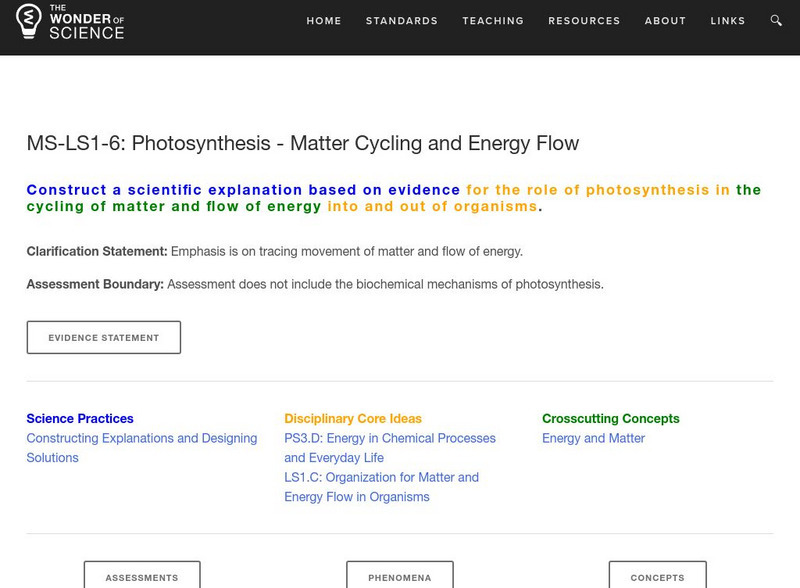Select LINKS in the navigation bar
Image resolution: width=800 pixels, height=588 pixels.
(x=729, y=20)
